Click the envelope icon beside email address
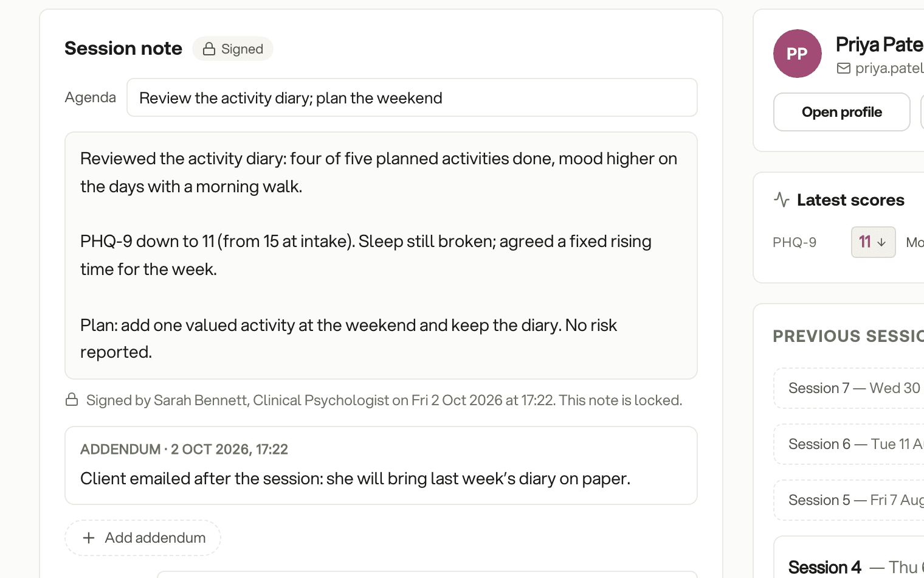This screenshot has width=924, height=578. [x=844, y=68]
